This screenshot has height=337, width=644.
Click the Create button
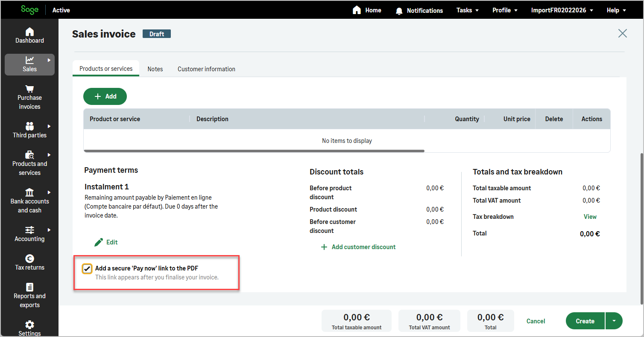585,321
